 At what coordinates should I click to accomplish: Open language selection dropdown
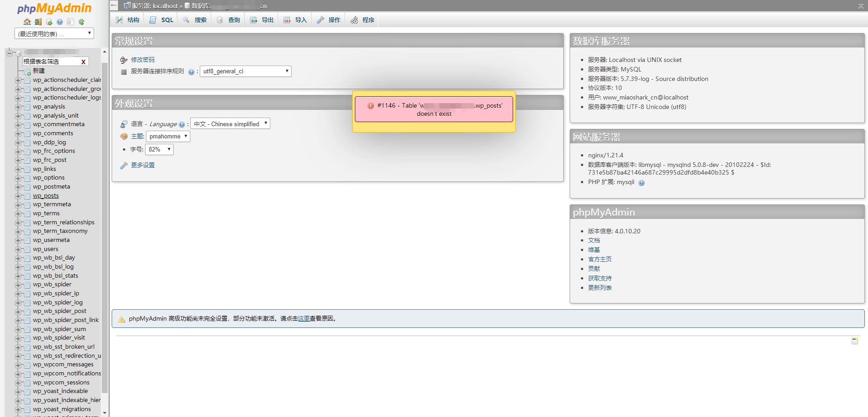[230, 123]
